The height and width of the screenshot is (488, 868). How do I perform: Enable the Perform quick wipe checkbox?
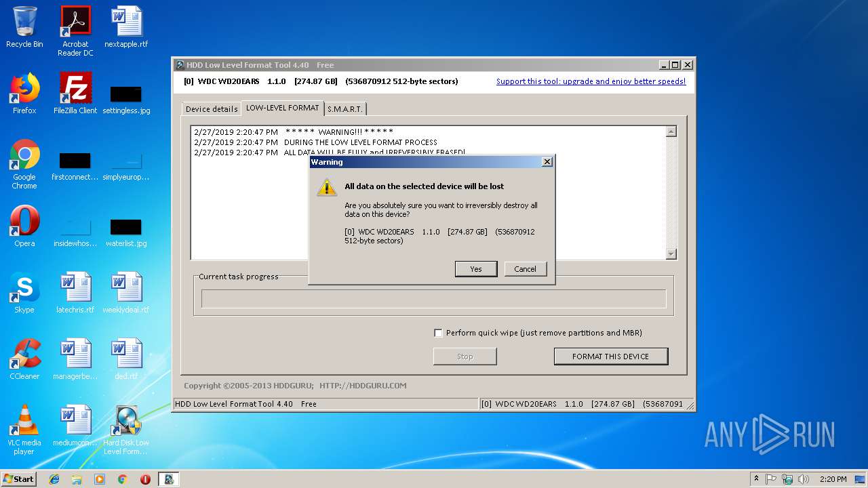pyautogui.click(x=438, y=333)
